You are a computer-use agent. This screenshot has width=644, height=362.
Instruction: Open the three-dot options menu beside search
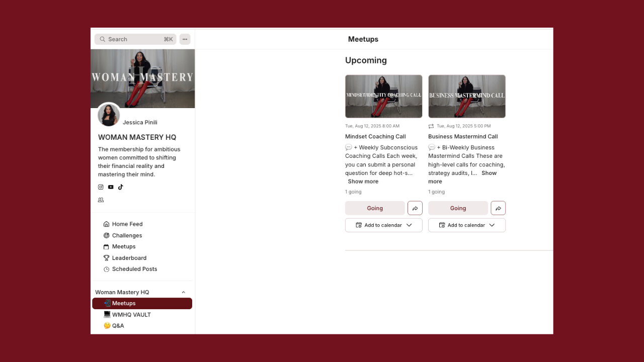tap(185, 39)
